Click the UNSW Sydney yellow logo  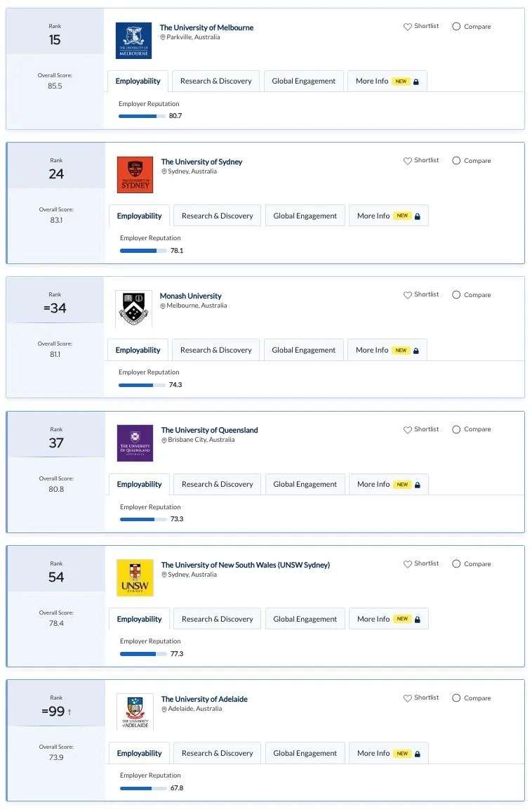click(x=135, y=577)
